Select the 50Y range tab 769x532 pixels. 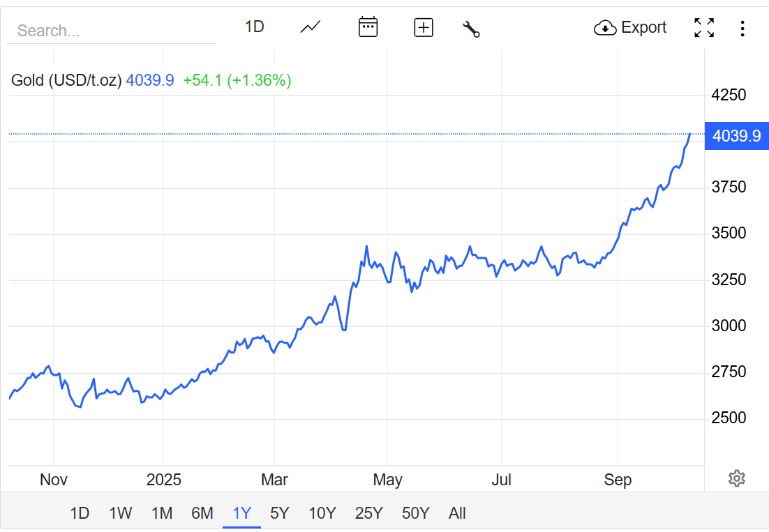(x=415, y=514)
